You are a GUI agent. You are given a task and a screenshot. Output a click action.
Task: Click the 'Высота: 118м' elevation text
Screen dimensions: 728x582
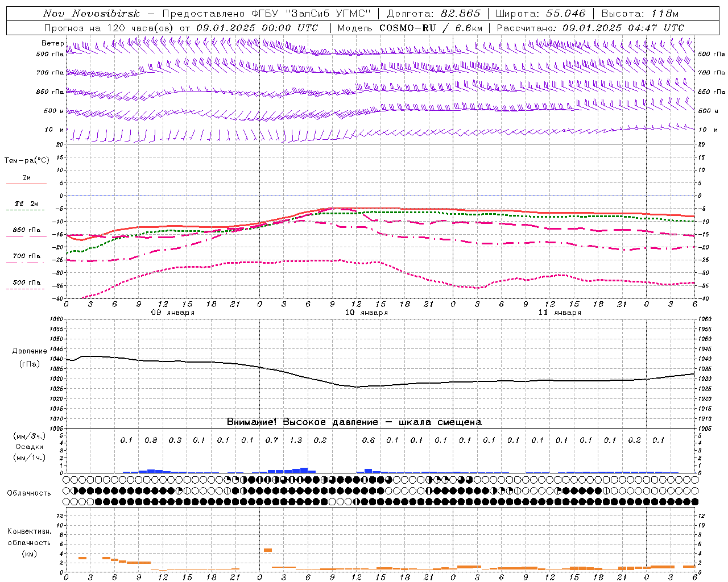pyautogui.click(x=640, y=14)
